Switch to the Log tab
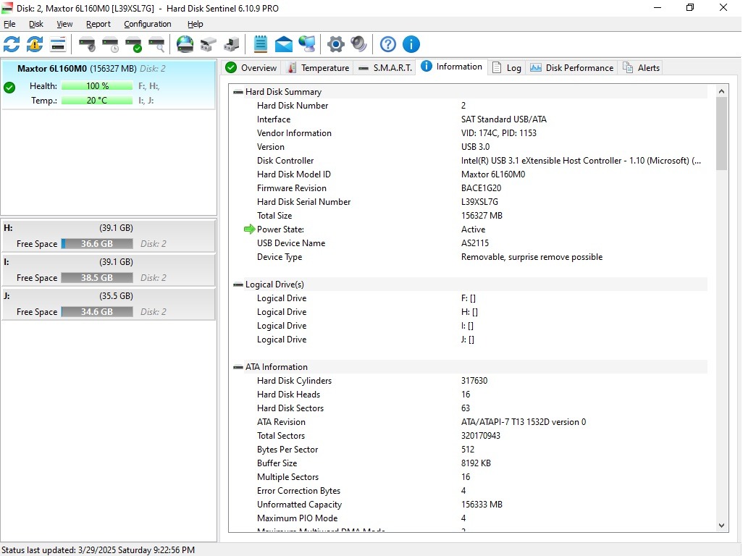 (x=507, y=67)
